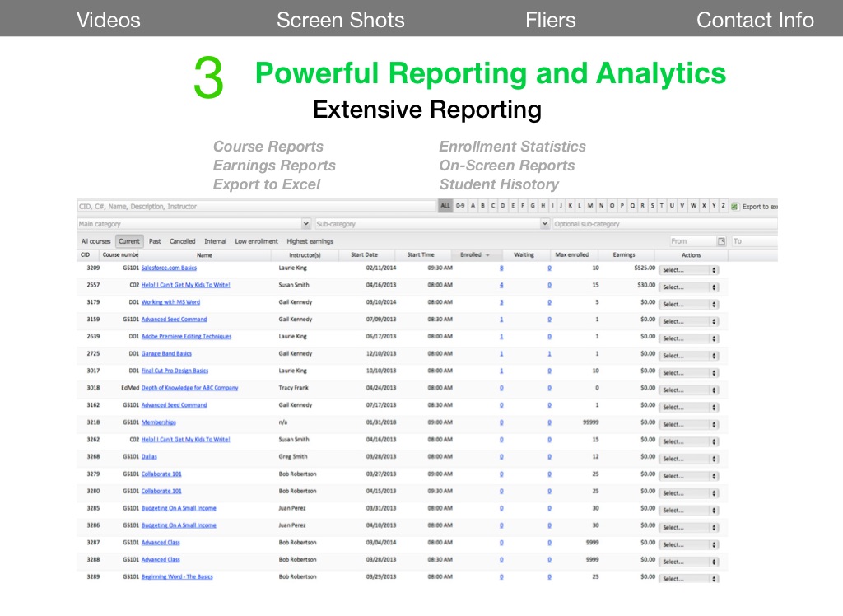The width and height of the screenshot is (843, 616).
Task: Click the Export to Excel icon
Action: coord(734,206)
